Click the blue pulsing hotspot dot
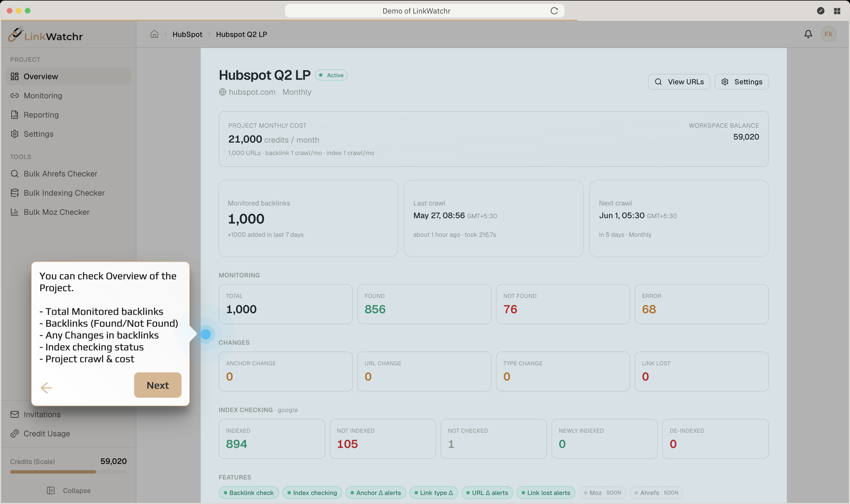The width and height of the screenshot is (850, 504). [206, 334]
